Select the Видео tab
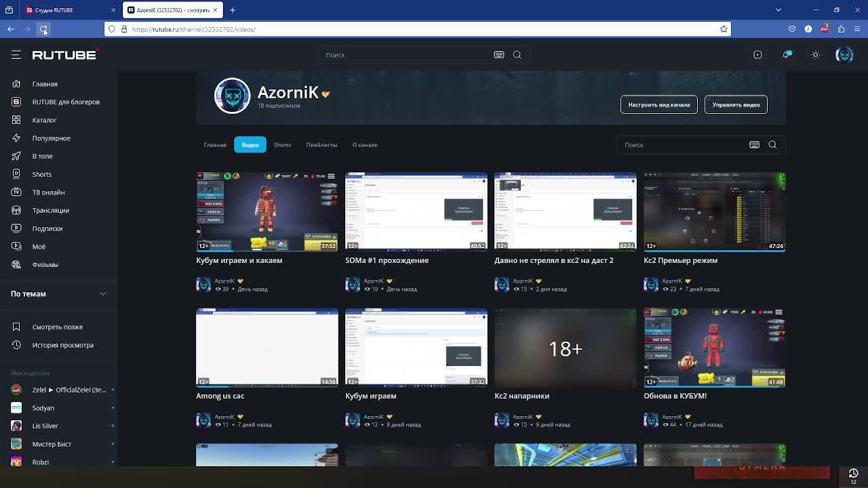This screenshot has width=868, height=488. pos(250,145)
